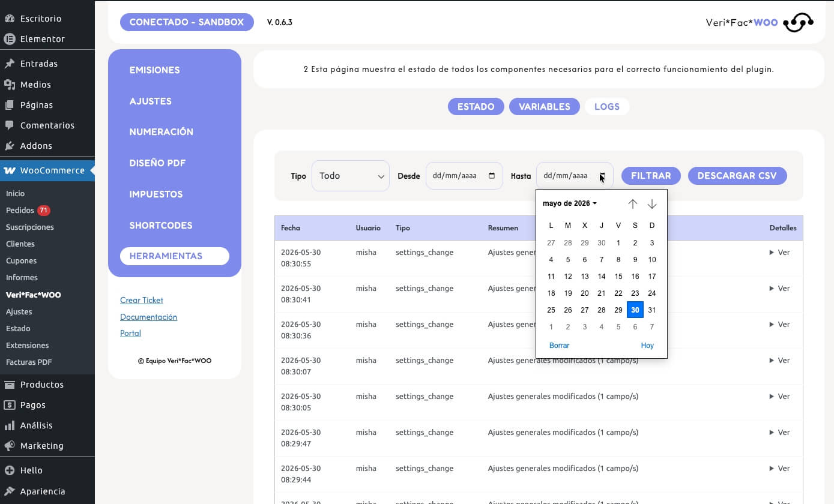Open the Desde calendar picker icon
Screen dimensions: 834x504
pos(492,176)
